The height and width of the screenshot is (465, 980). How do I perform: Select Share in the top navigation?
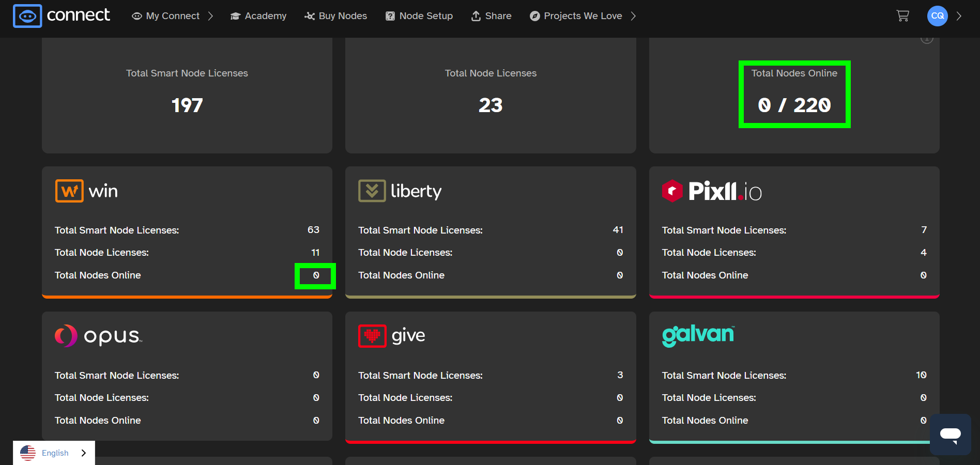coord(491,16)
